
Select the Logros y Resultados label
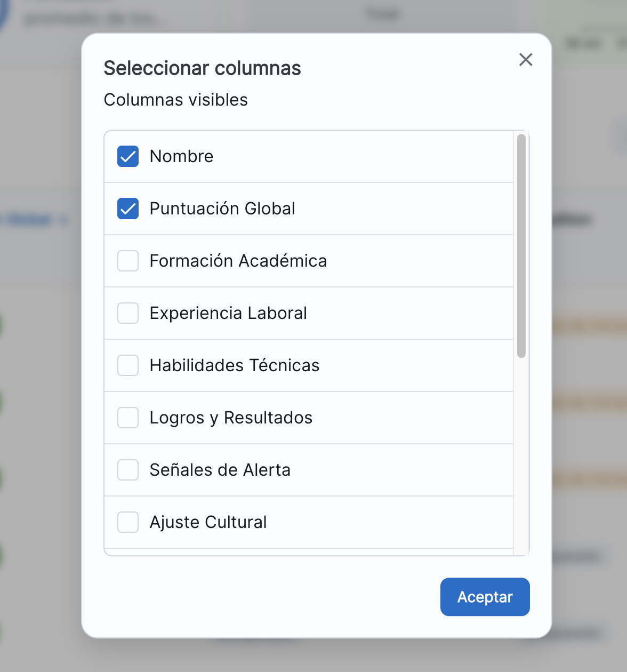coord(231,418)
